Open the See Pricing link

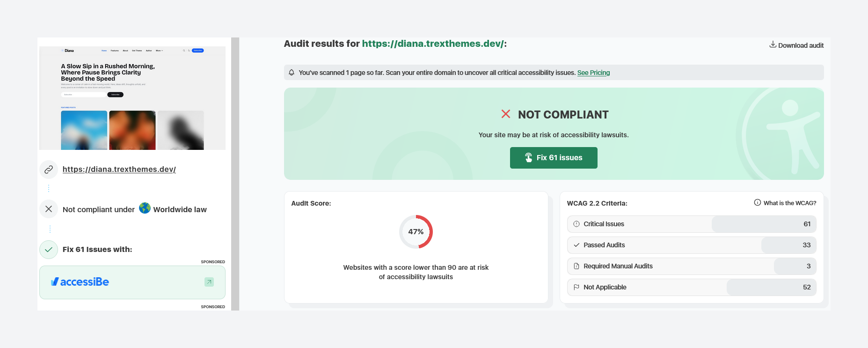[x=593, y=73]
